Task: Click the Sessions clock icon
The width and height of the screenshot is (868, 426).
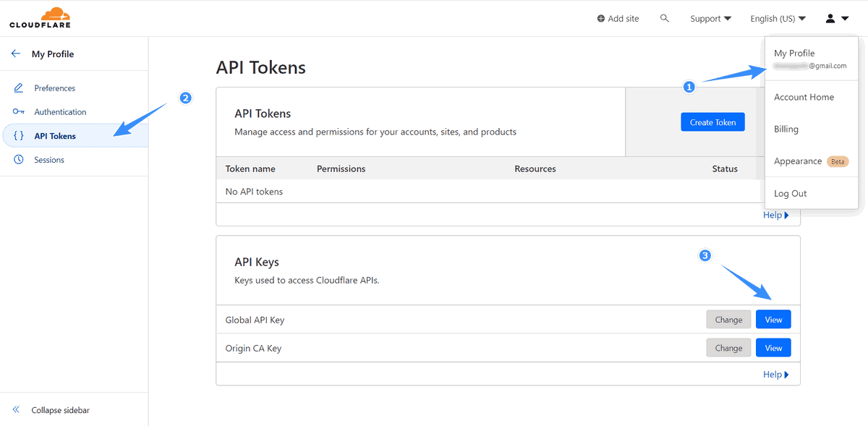Action: pyautogui.click(x=19, y=160)
